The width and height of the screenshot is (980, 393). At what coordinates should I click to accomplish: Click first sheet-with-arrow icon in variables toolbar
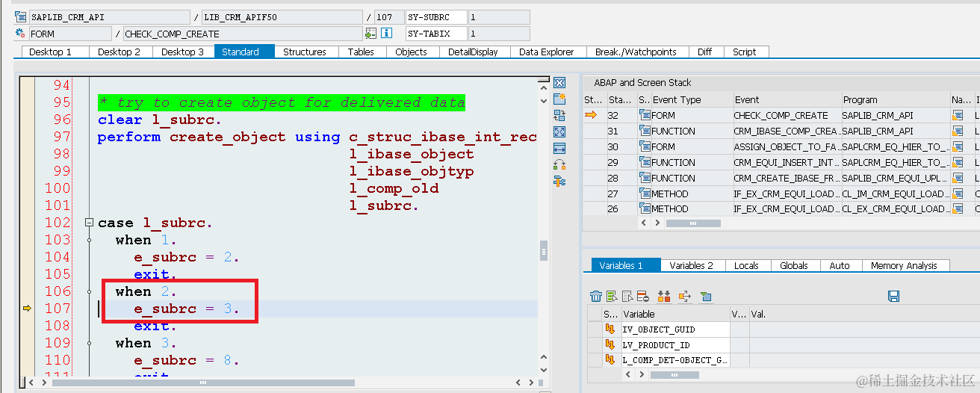click(612, 297)
